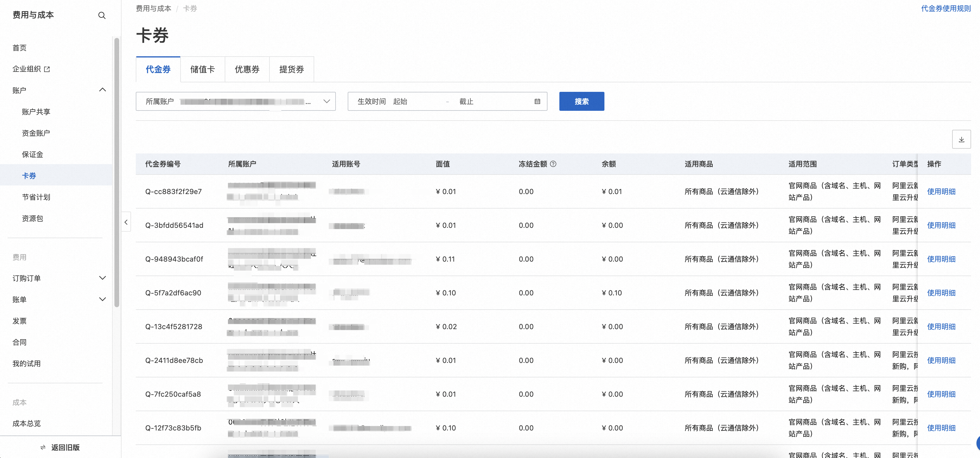Click the sidebar search magnifier icon

pos(102,15)
